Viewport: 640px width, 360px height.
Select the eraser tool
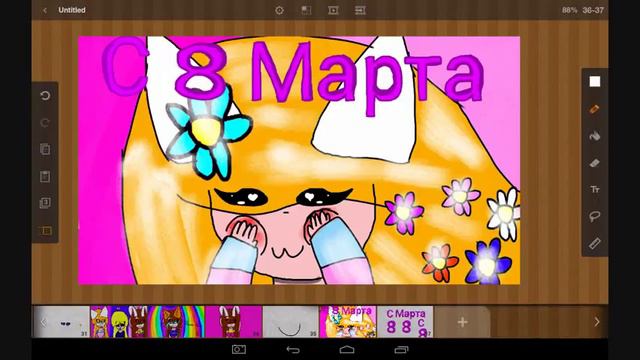pyautogui.click(x=595, y=163)
